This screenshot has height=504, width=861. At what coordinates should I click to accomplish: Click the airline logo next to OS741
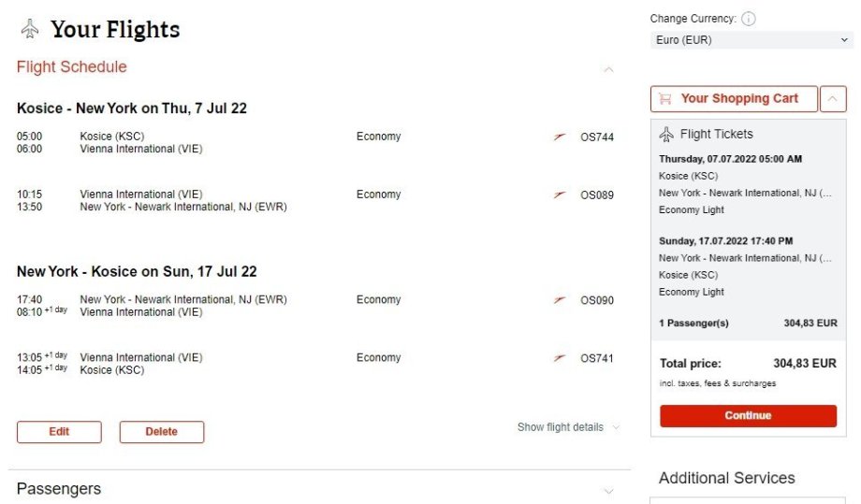[x=560, y=358]
